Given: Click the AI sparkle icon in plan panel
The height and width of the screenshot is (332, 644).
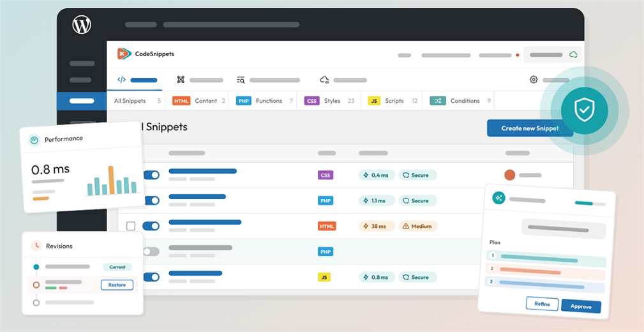Looking at the screenshot, I should click(x=498, y=198).
